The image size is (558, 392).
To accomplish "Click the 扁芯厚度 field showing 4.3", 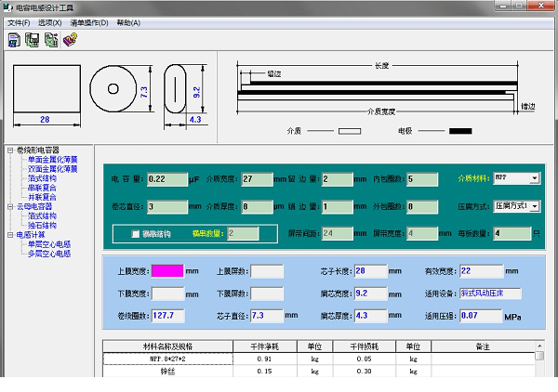I will (x=370, y=316).
